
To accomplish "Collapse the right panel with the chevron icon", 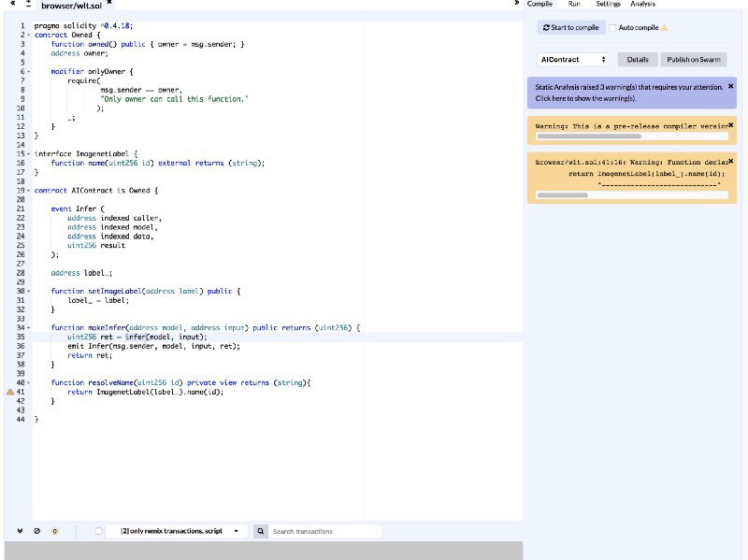I will [516, 3].
